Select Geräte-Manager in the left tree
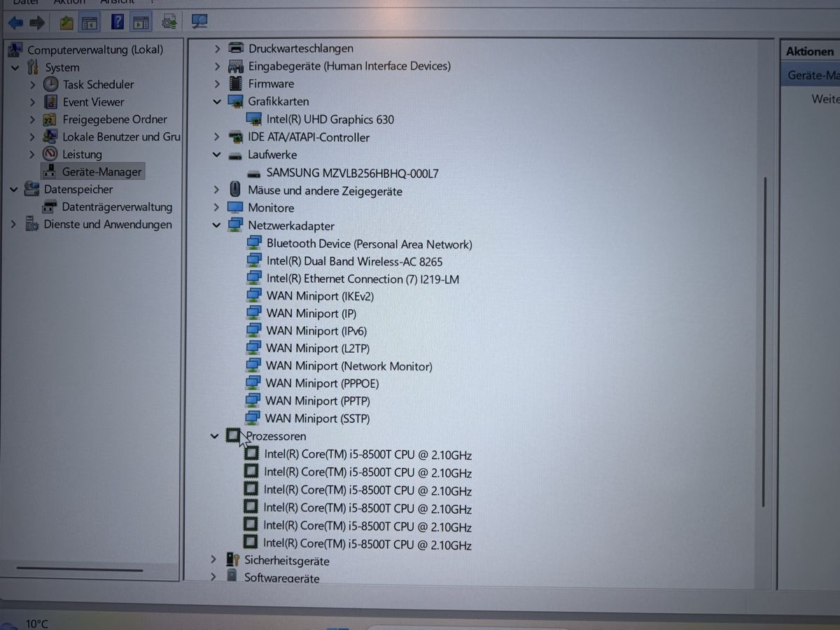840x630 pixels. pyautogui.click(x=102, y=171)
